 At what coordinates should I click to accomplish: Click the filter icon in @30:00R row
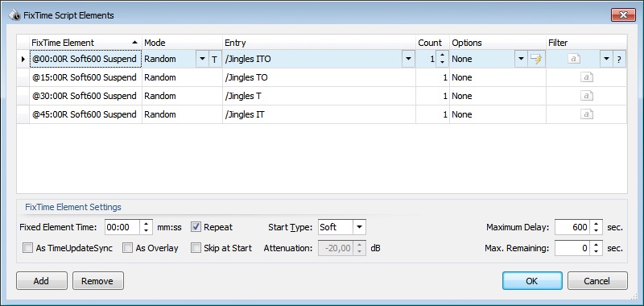(587, 96)
